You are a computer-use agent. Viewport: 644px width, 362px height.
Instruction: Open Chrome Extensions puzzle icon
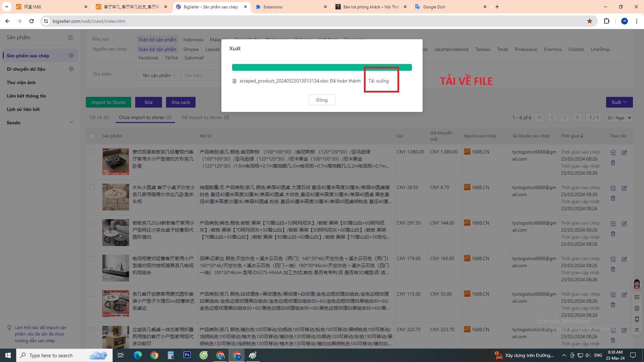tap(606, 21)
